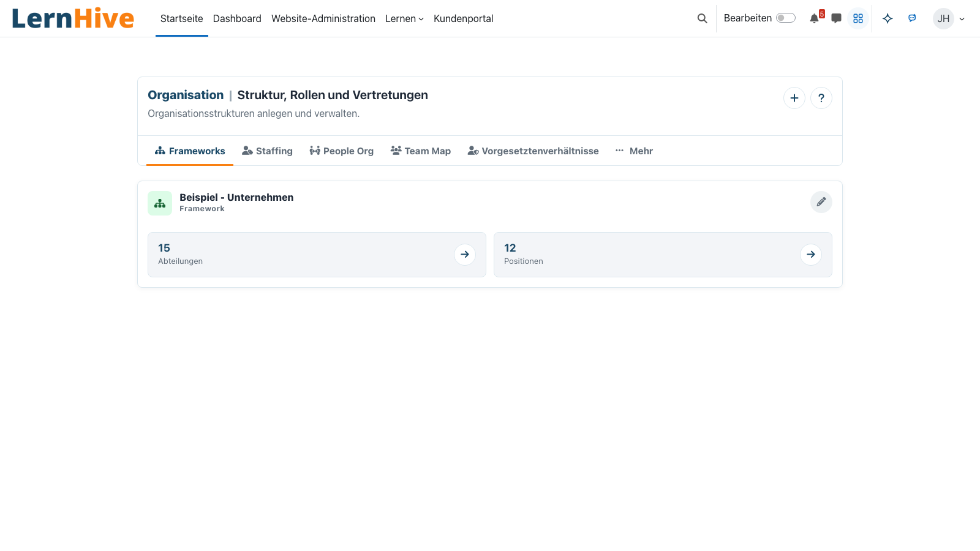Image resolution: width=980 pixels, height=551 pixels.
Task: Click the Struktur, Rollen und Vertretungen heading
Action: tap(333, 95)
